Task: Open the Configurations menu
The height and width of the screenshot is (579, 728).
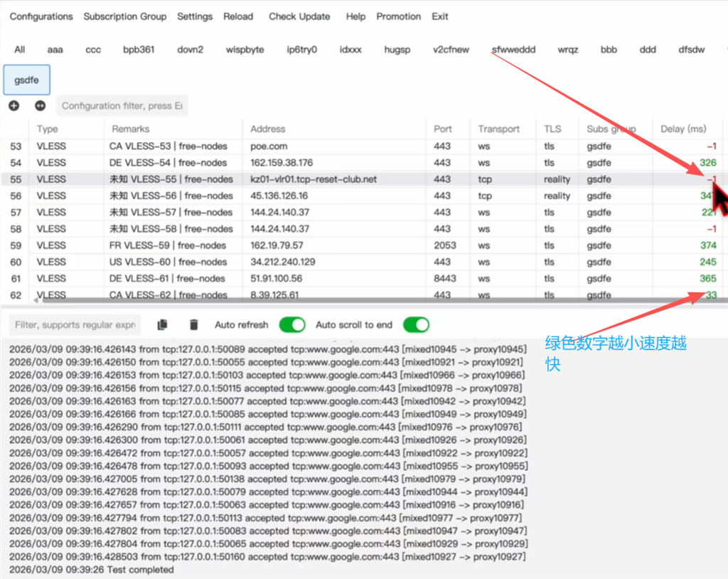Action: 41,16
